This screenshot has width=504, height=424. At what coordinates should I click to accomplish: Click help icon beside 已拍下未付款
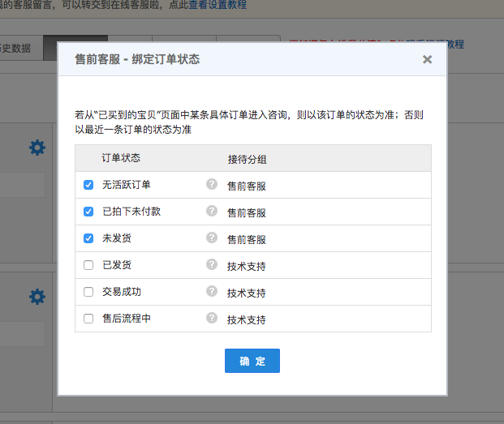(212, 212)
